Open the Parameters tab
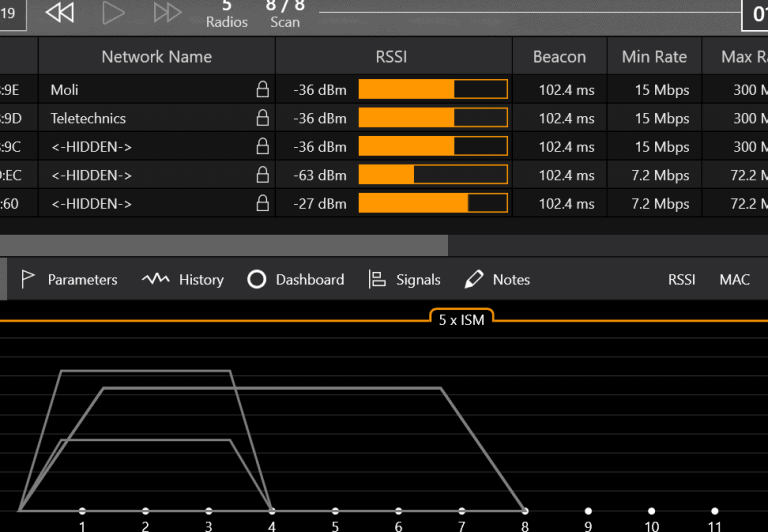This screenshot has width=768, height=532. [x=69, y=280]
